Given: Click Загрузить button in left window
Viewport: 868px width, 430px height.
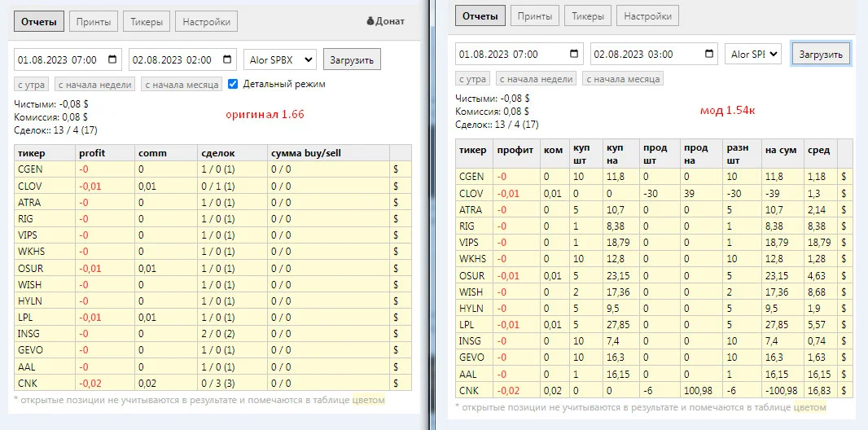Looking at the screenshot, I should 352,59.
